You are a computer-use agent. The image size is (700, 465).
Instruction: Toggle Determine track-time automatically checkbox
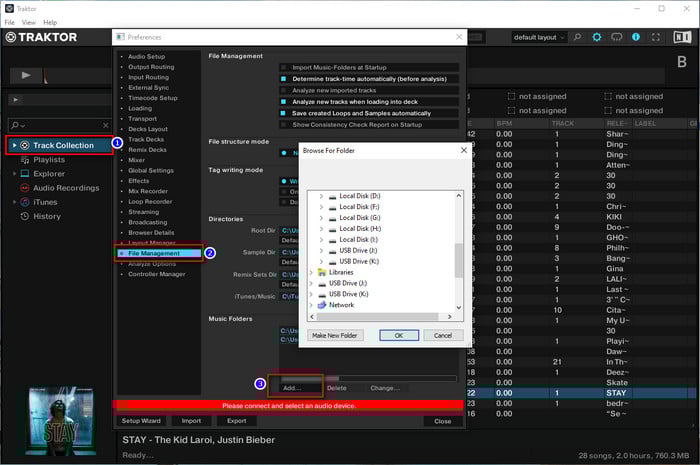coord(283,79)
